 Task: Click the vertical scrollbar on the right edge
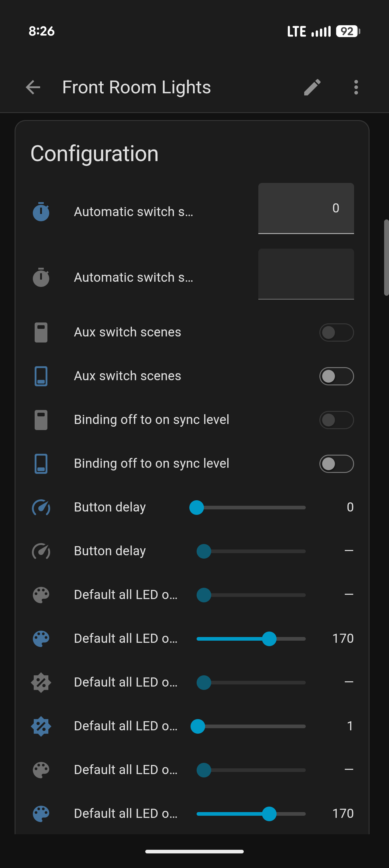point(386,258)
